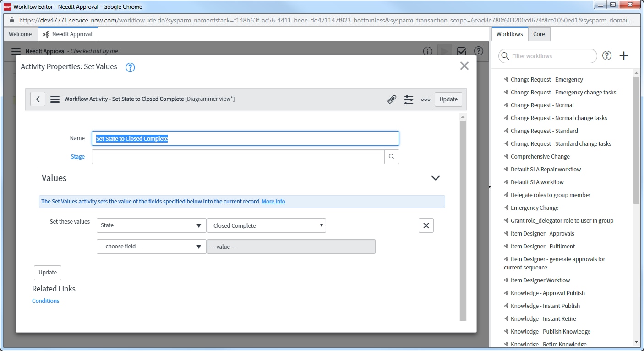Open the more options ellipsis icon
This screenshot has height=351, width=644.
click(x=426, y=99)
